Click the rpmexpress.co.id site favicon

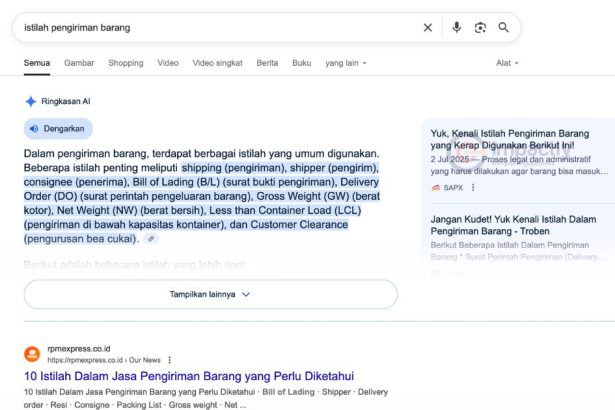[32, 354]
